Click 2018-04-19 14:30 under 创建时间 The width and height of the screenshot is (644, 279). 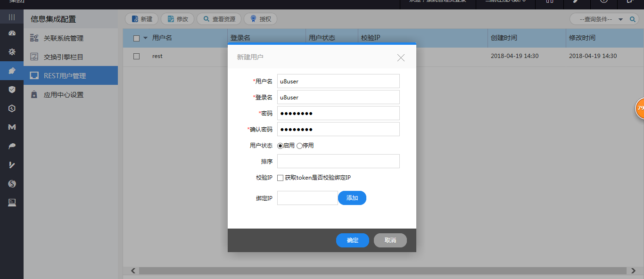[x=515, y=56]
